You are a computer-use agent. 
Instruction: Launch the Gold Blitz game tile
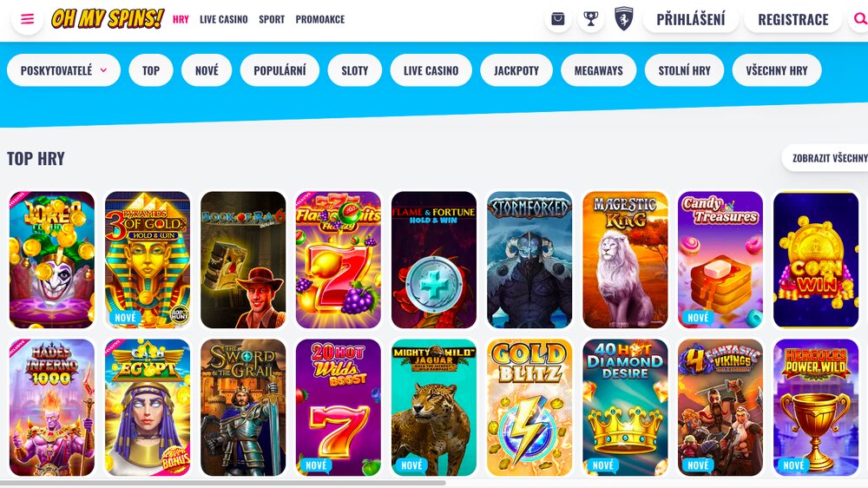click(x=529, y=408)
